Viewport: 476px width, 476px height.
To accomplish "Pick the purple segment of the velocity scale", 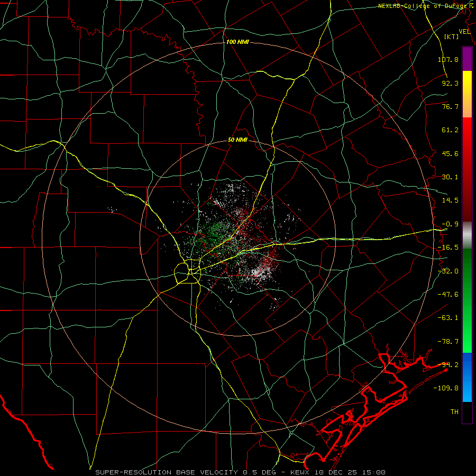I will [467, 59].
